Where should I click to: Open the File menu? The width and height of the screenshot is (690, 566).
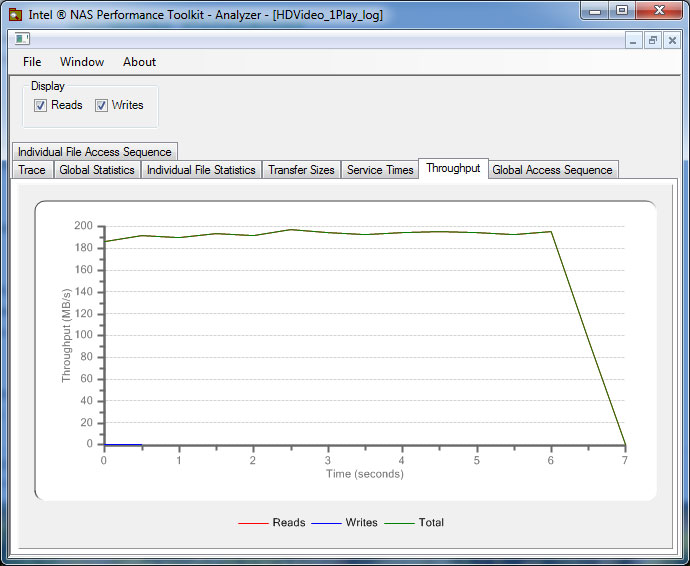click(x=32, y=62)
